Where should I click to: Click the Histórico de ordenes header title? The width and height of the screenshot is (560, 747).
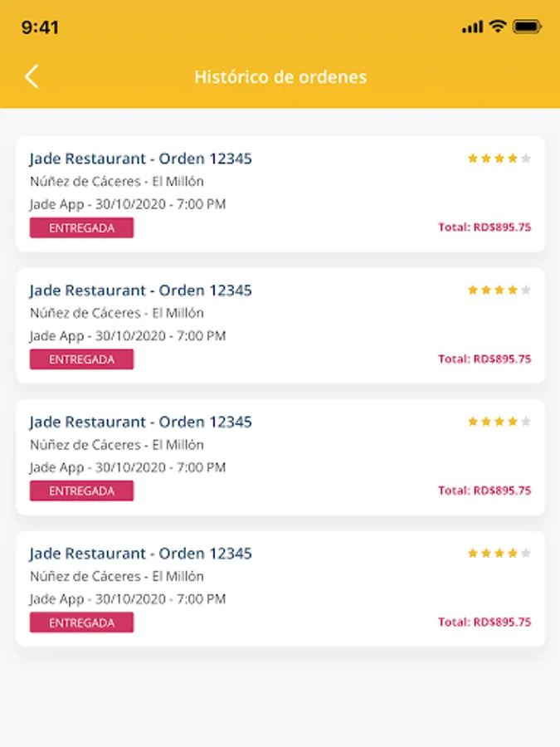point(280,77)
